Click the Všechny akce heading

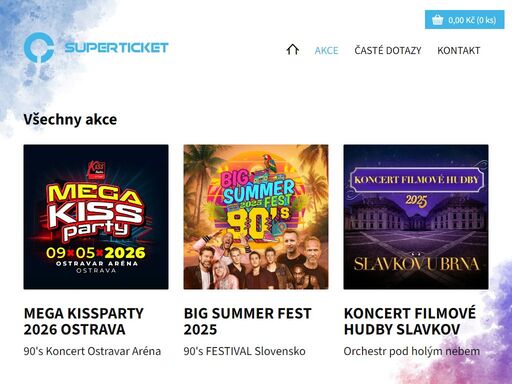click(70, 119)
